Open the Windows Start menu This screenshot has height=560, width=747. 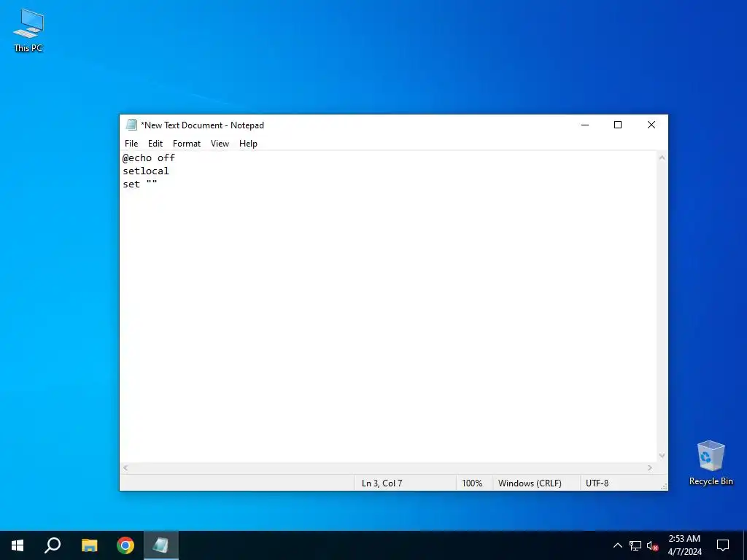[x=18, y=545]
